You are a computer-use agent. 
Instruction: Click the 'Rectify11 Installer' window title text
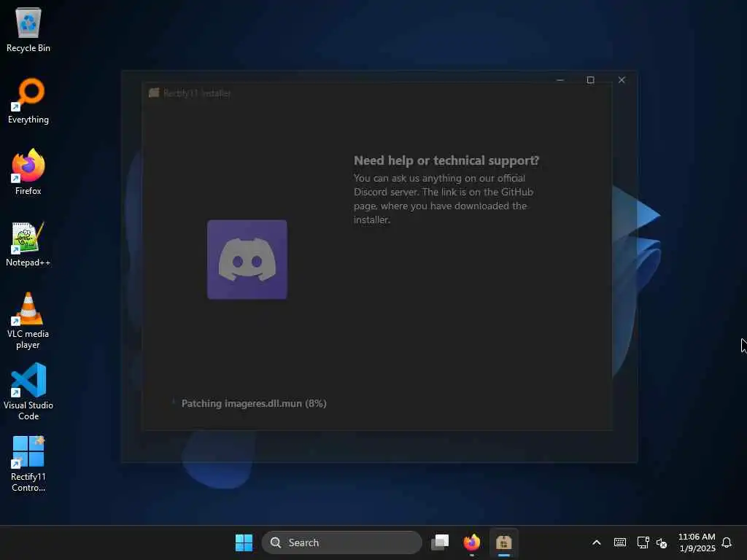[x=197, y=93]
